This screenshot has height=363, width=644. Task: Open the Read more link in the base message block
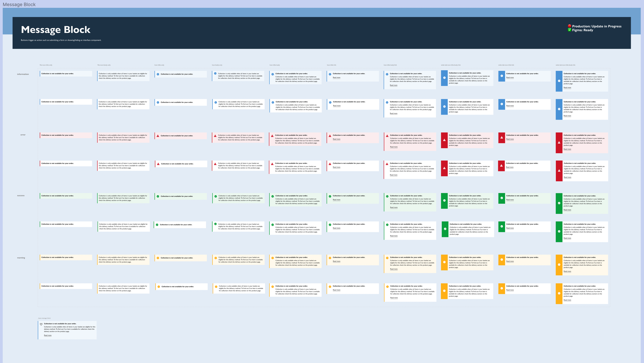point(48,335)
